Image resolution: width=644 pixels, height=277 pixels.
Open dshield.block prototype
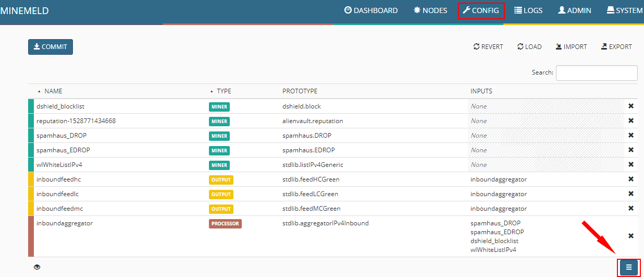coord(302,106)
